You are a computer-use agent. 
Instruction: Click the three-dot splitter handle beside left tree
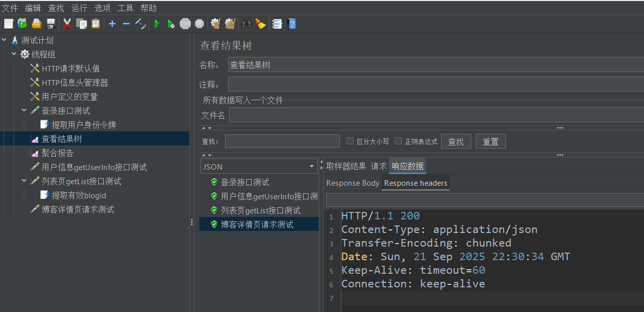(192, 222)
